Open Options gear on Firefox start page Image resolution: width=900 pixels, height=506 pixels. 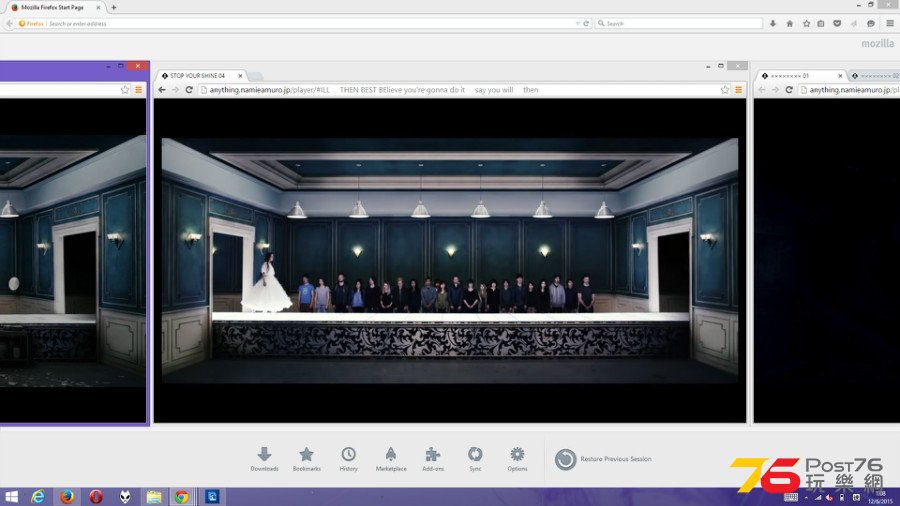517,459
